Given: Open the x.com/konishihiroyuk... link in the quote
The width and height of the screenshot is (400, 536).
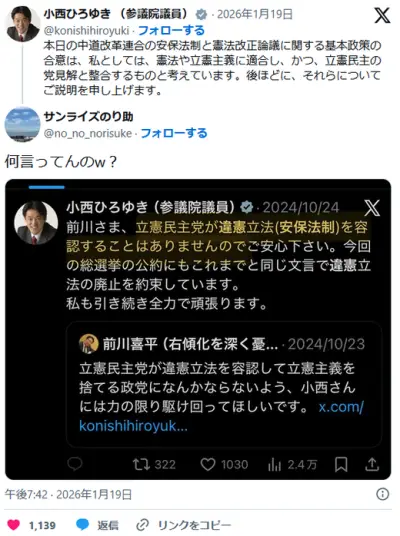Looking at the screenshot, I should [221, 416].
